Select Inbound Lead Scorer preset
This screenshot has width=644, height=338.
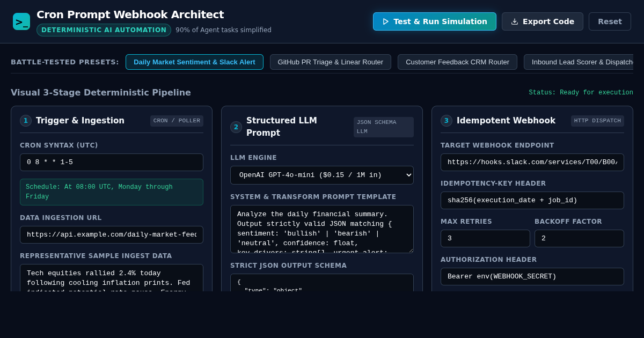click(x=579, y=62)
